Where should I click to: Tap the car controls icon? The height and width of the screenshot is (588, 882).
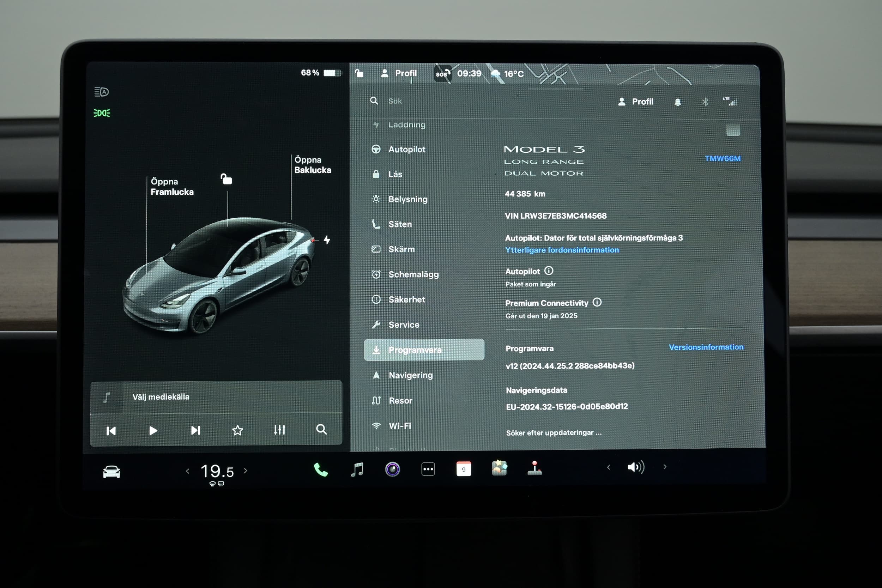(x=111, y=472)
